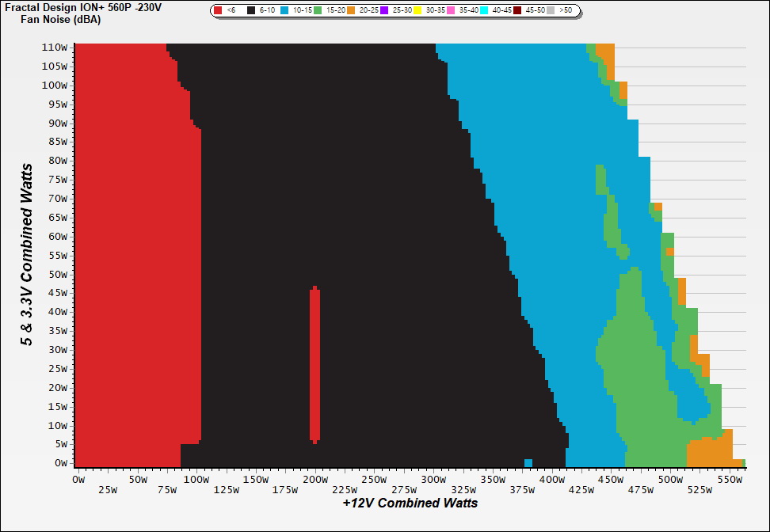Click the 0W label on the horizontal axis
Image resolution: width=770 pixels, height=532 pixels.
(78, 480)
